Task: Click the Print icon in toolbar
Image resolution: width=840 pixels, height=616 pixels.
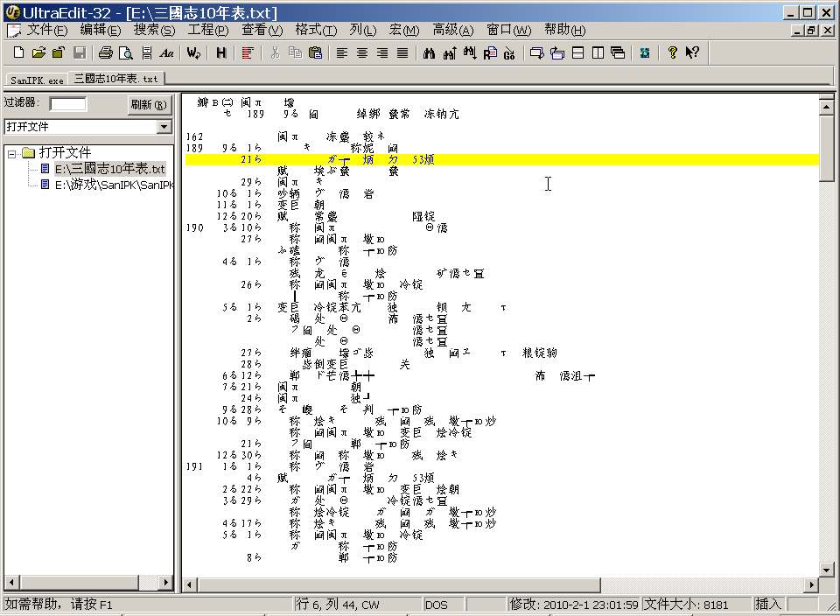Action: [106, 52]
